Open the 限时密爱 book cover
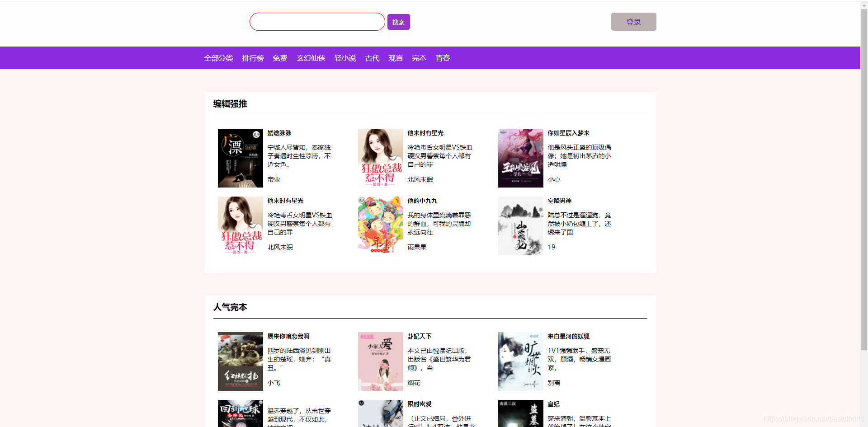 381,413
